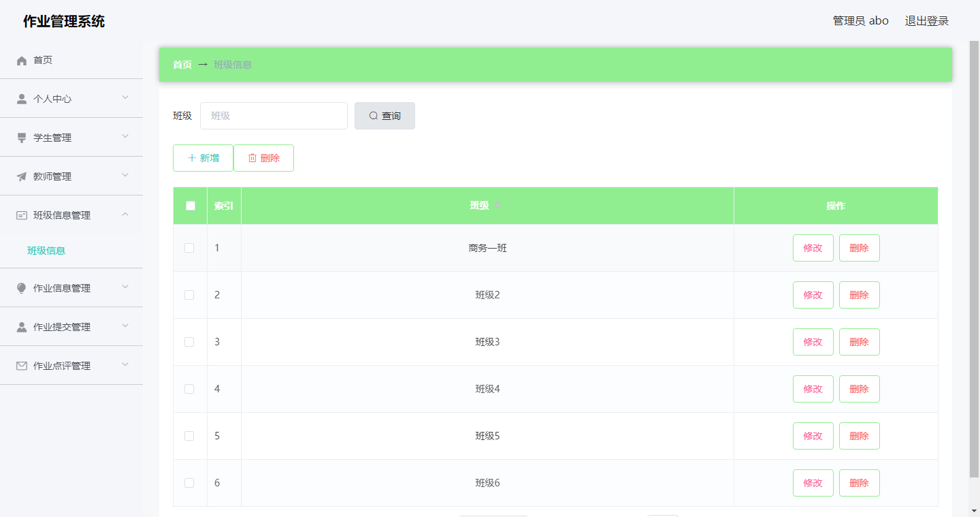
Task: Click 删除 for row 班级4
Action: tap(860, 389)
